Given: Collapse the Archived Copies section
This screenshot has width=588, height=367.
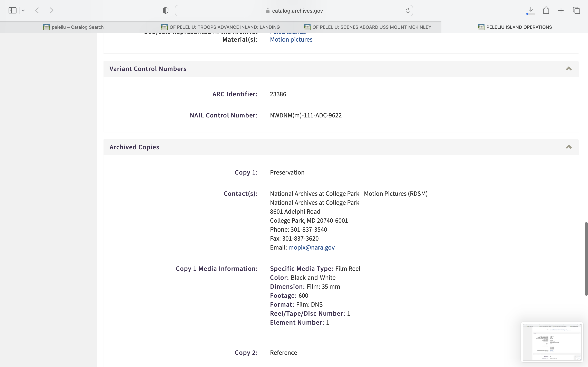Looking at the screenshot, I should point(569,147).
